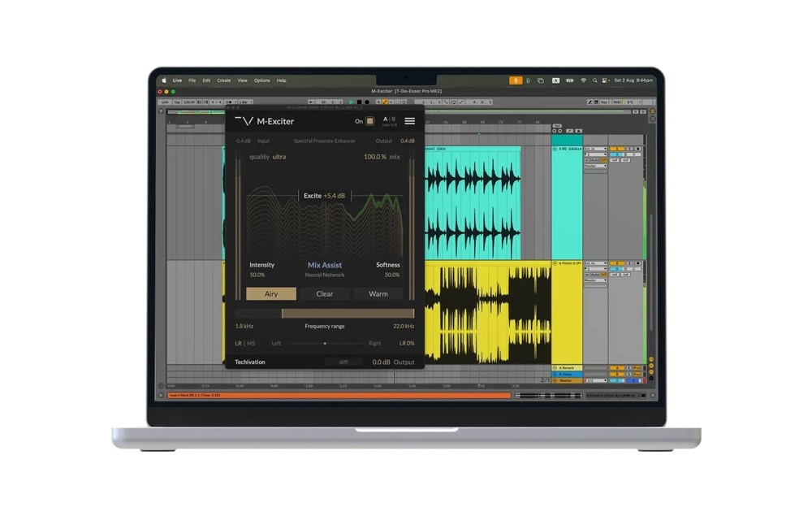Click the Intensity 50.0% value
This screenshot has width=812, height=516.
tap(257, 275)
